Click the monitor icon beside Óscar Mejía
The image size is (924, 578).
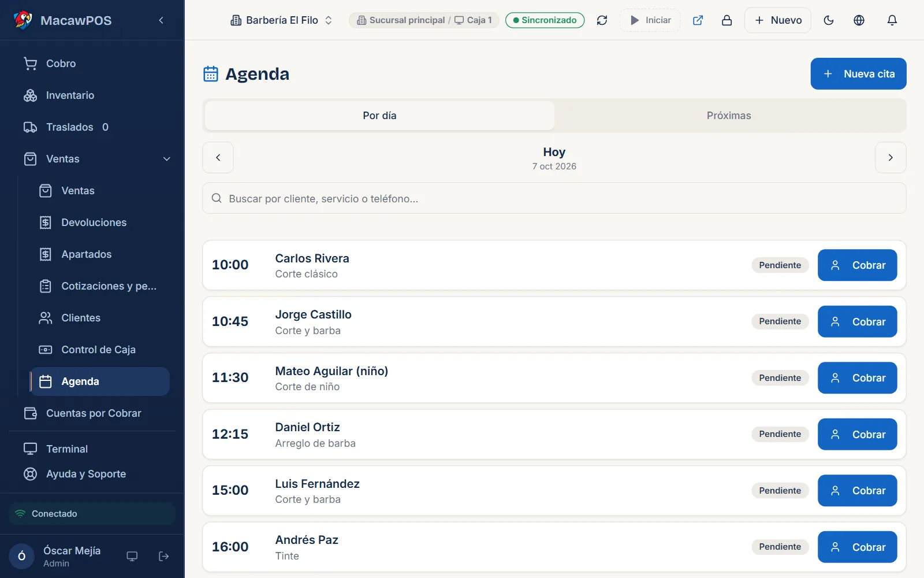132,556
